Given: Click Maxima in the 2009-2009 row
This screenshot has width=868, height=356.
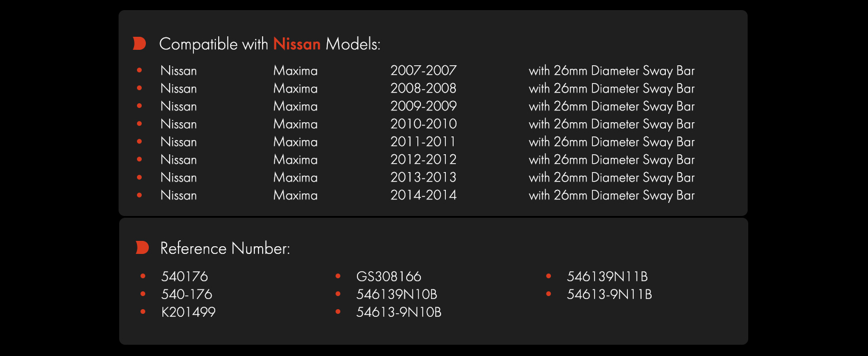Looking at the screenshot, I should click(295, 106).
